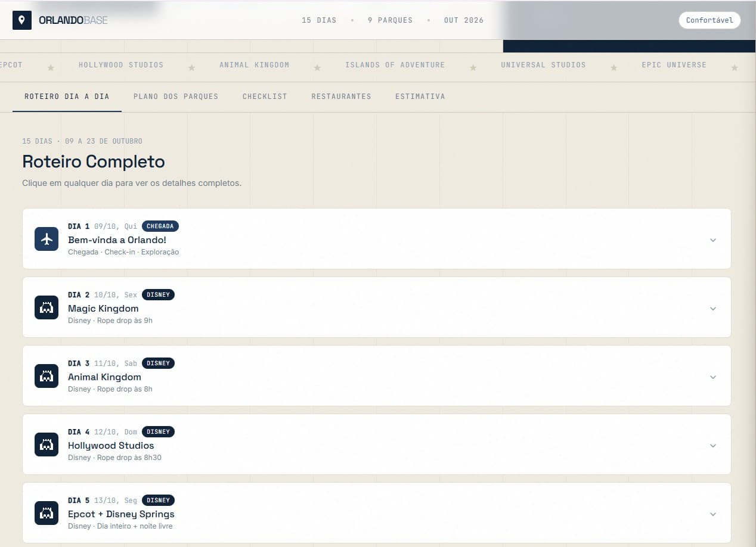Switch to the Plano dos Parques tab
This screenshot has height=547, width=756.
(x=176, y=97)
